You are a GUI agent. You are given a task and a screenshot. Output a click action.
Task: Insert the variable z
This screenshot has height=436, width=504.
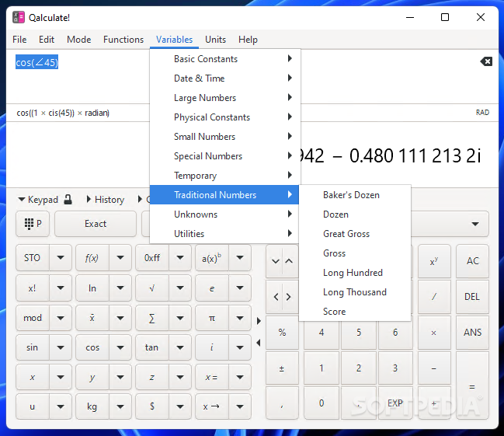152,377
